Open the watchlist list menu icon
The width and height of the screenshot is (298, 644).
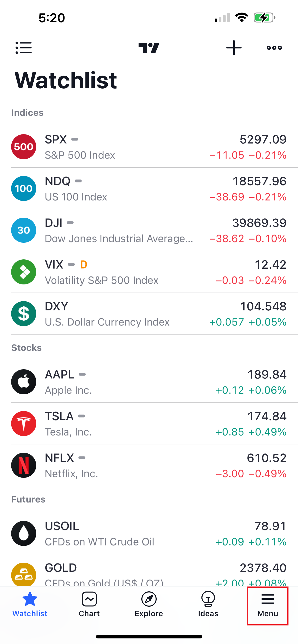click(x=23, y=48)
